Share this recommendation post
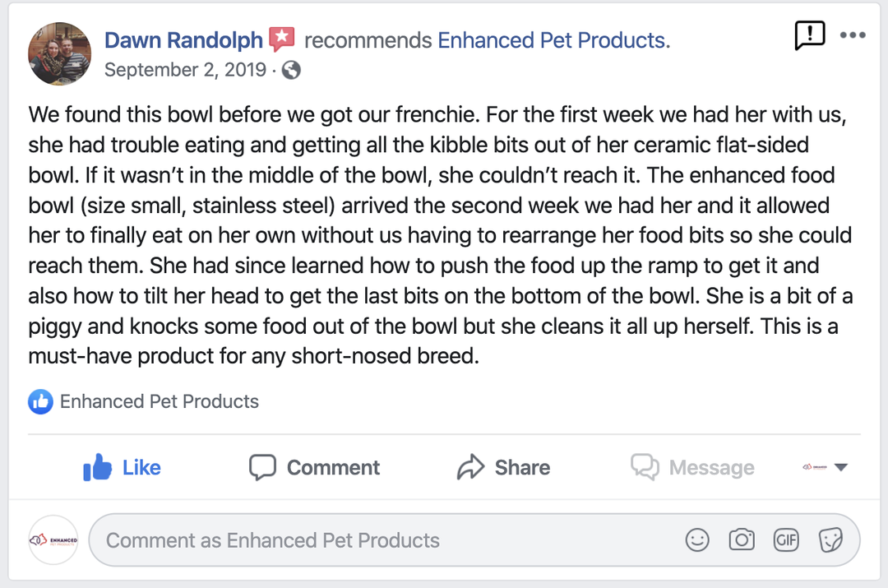The width and height of the screenshot is (888, 588). [x=503, y=467]
